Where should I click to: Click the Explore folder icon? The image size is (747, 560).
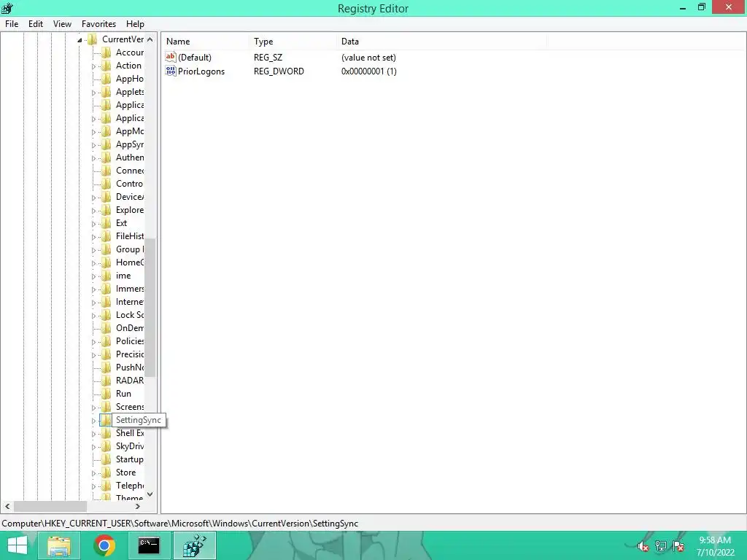click(x=106, y=209)
